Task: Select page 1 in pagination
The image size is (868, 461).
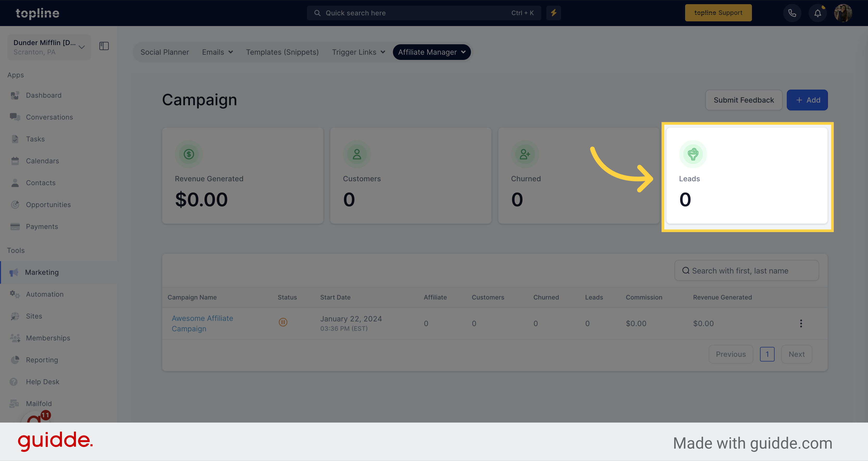Action: [767, 354]
